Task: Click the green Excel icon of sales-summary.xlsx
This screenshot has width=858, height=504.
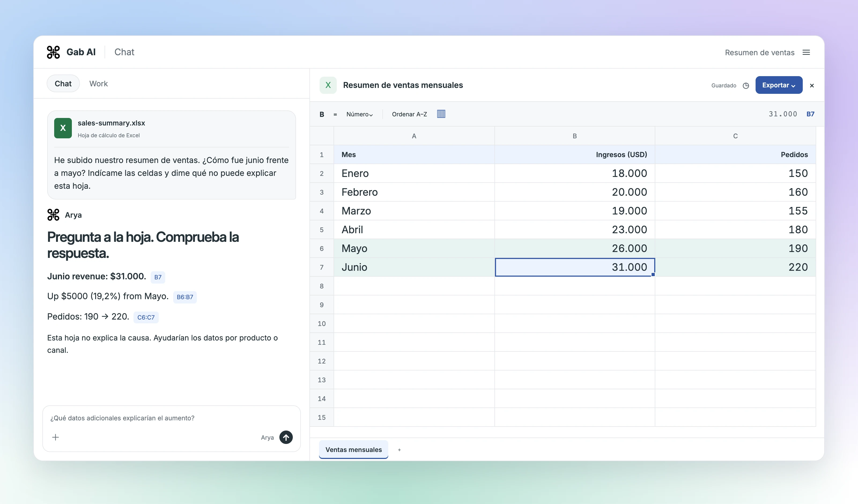Action: pyautogui.click(x=63, y=128)
